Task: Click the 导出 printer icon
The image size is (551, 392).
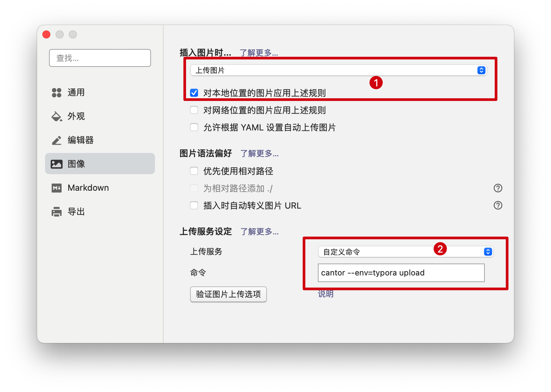Action: (x=57, y=212)
